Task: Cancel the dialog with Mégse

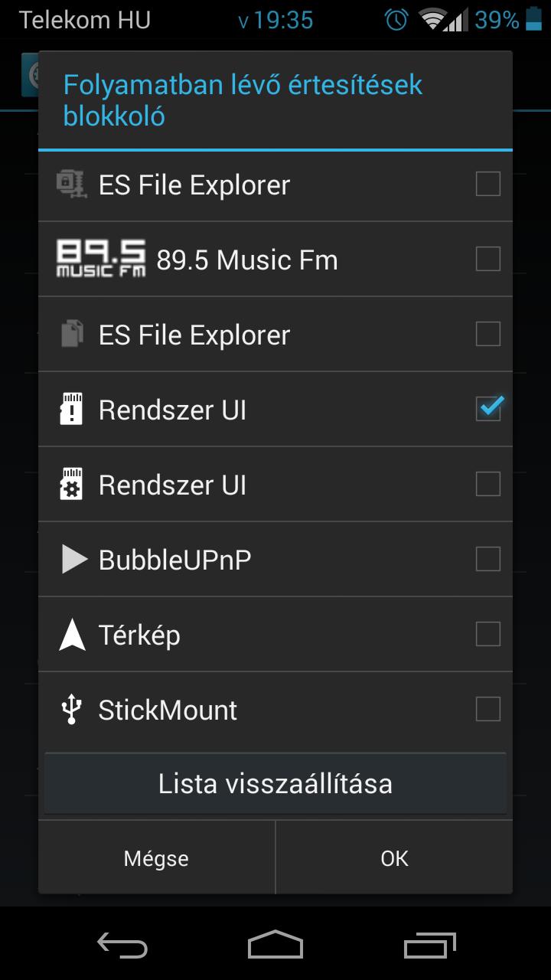Action: pos(156,858)
